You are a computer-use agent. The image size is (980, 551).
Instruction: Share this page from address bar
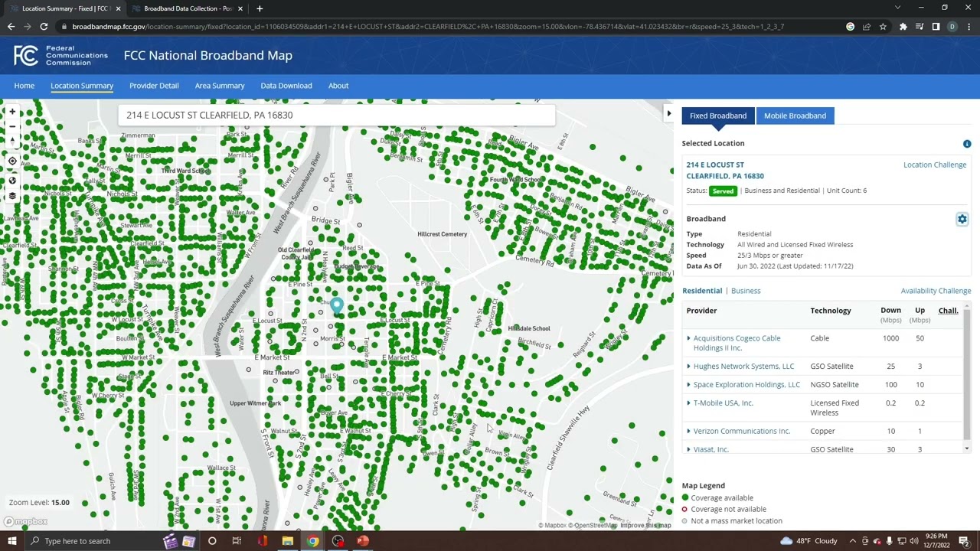pos(867,26)
